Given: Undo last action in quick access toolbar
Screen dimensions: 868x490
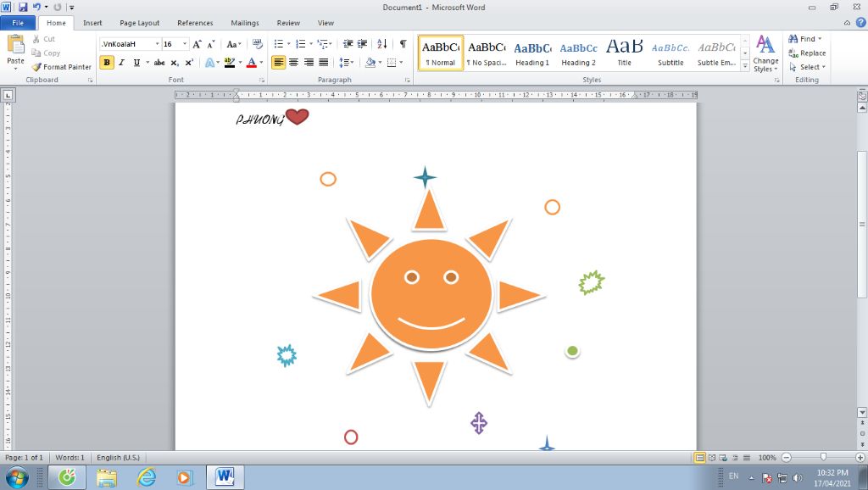Looking at the screenshot, I should coord(36,7).
